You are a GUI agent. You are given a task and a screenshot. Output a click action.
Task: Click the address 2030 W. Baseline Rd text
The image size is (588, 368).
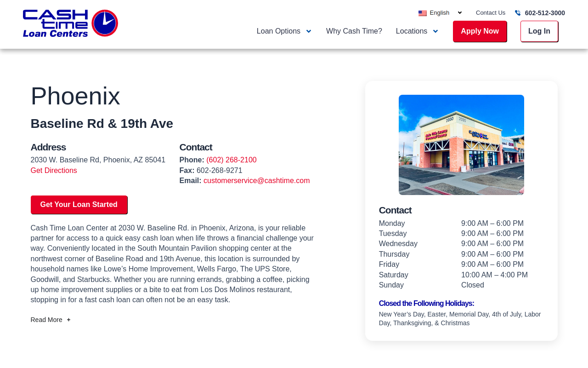pyautogui.click(x=98, y=160)
